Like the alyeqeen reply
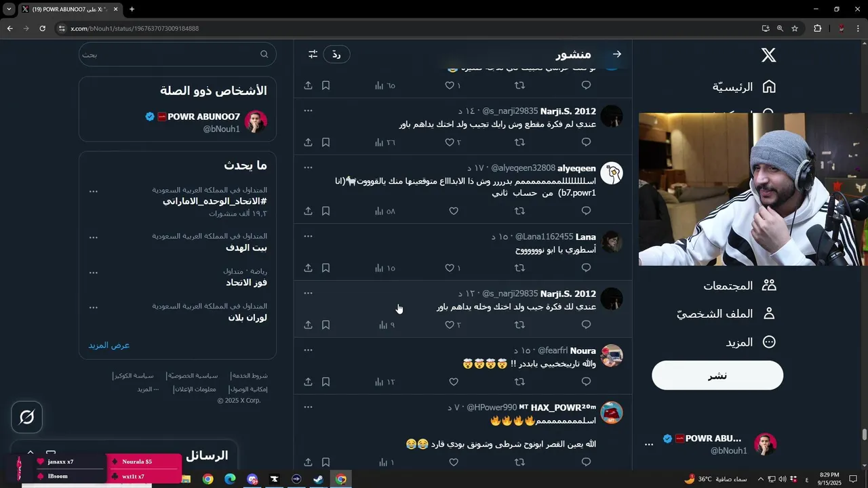This screenshot has height=488, width=868. point(454,211)
